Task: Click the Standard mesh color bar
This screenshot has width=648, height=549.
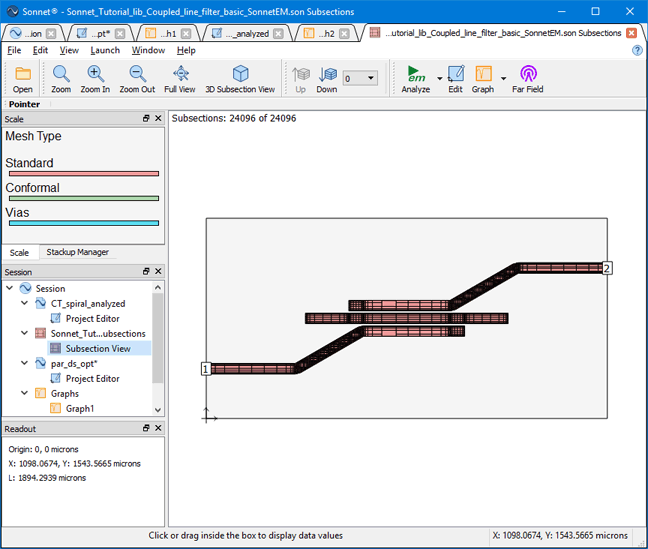Action: tap(84, 174)
